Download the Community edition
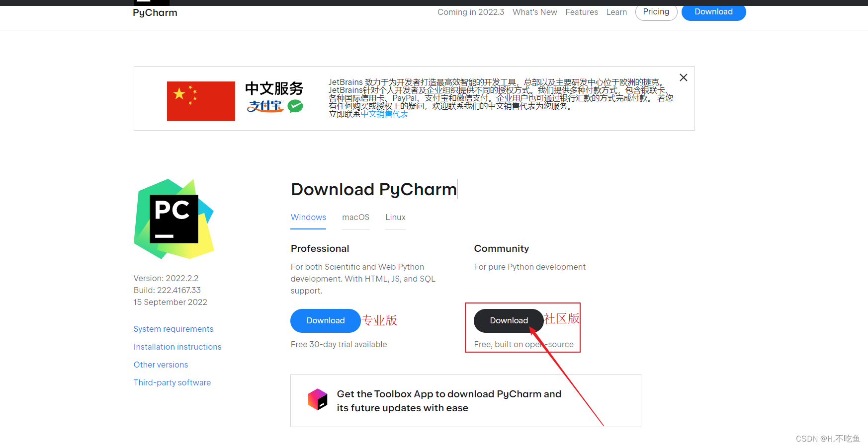Viewport: 868px width, 447px height. [x=509, y=321]
